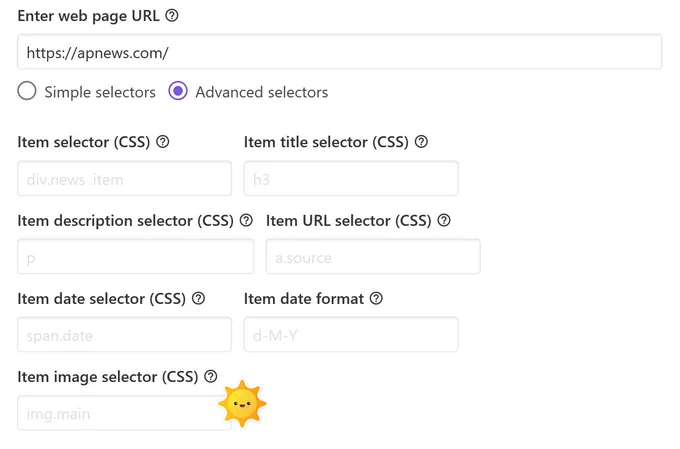Viewport: 680px width, 449px height.
Task: Click the sun emoji icon
Action: 242,404
